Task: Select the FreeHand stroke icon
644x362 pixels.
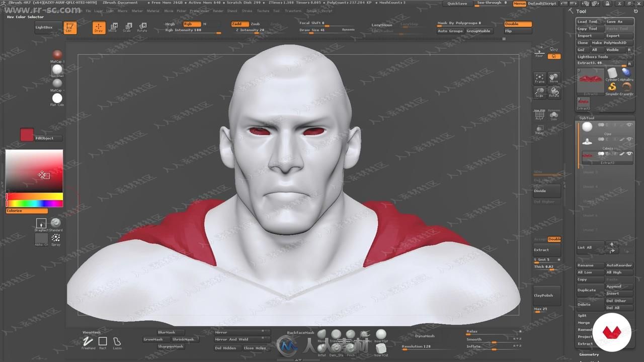Action: click(89, 342)
